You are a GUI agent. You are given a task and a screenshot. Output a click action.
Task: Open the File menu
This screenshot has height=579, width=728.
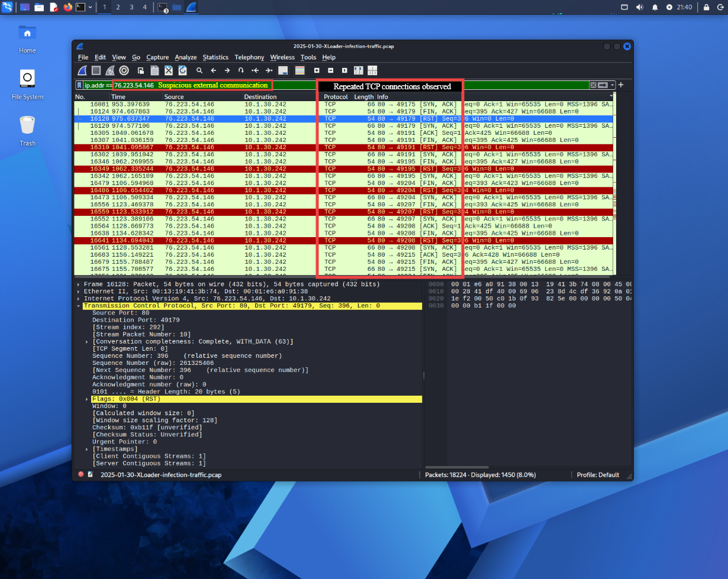[x=83, y=57]
